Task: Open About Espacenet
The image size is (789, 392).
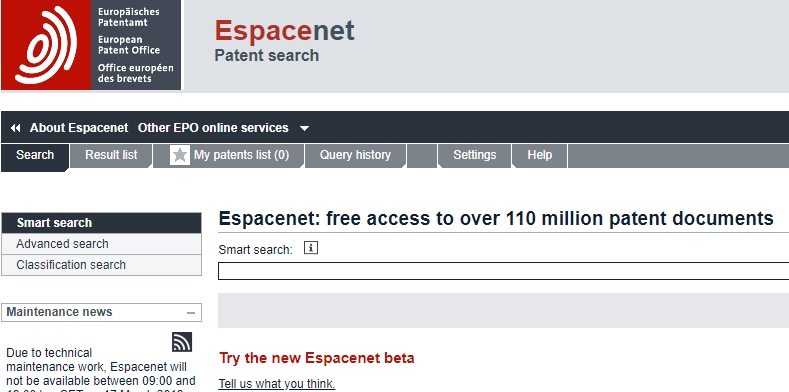Action: (79, 128)
